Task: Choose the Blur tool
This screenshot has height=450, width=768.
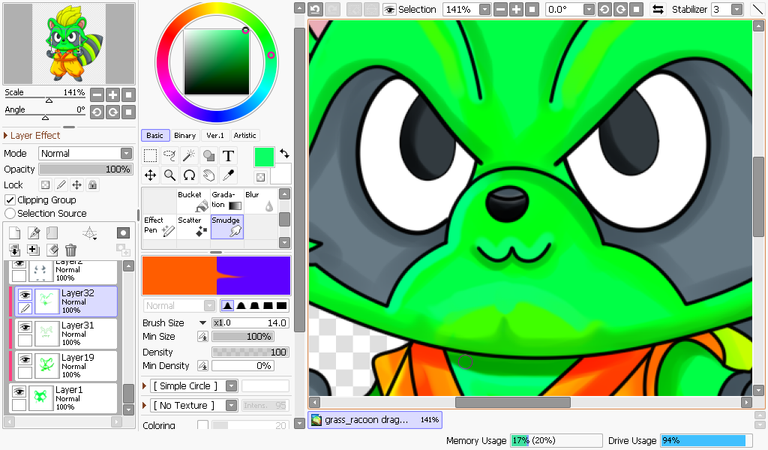Action: pyautogui.click(x=260, y=201)
